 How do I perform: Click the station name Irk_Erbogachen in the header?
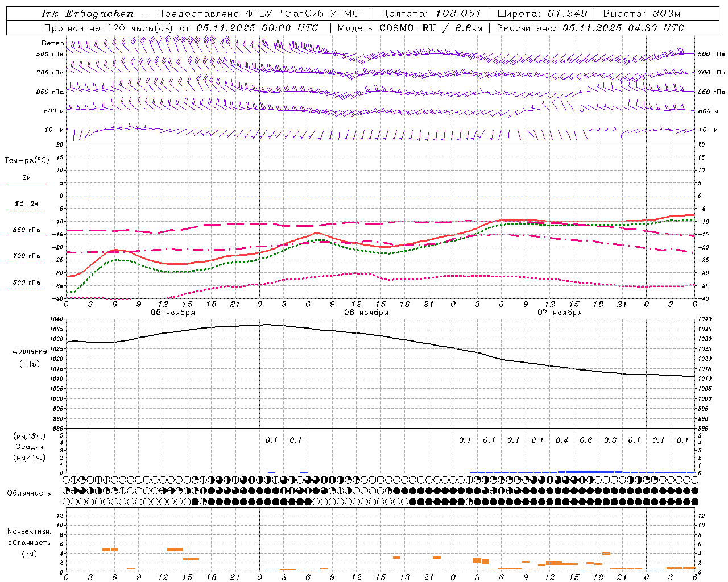tap(88, 14)
